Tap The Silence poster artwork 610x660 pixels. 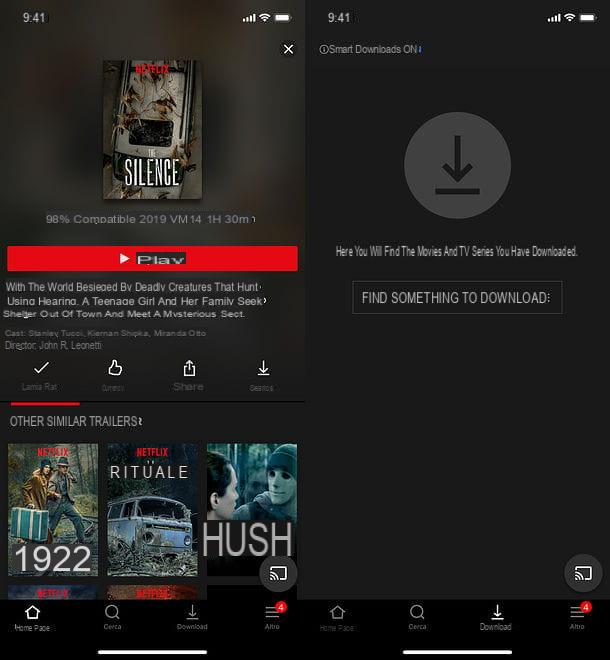[x=152, y=130]
